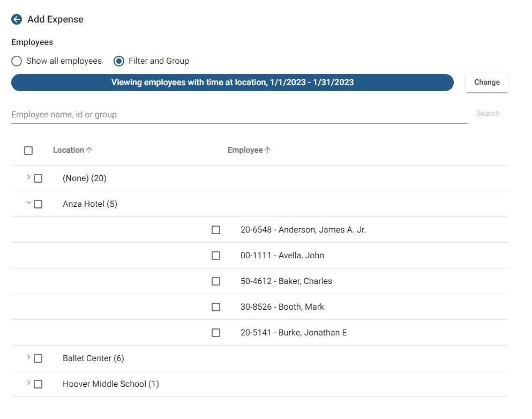The height and width of the screenshot is (419, 532).
Task: Click the text 00-1111 - Avella, John
Action: (282, 256)
